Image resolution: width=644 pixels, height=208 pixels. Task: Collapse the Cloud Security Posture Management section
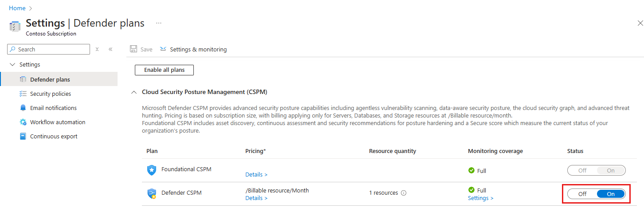pyautogui.click(x=134, y=92)
